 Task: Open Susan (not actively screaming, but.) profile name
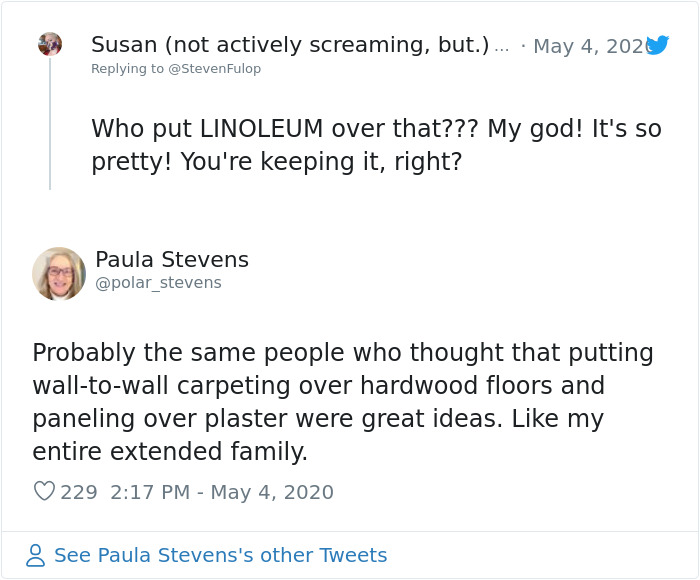pos(290,45)
